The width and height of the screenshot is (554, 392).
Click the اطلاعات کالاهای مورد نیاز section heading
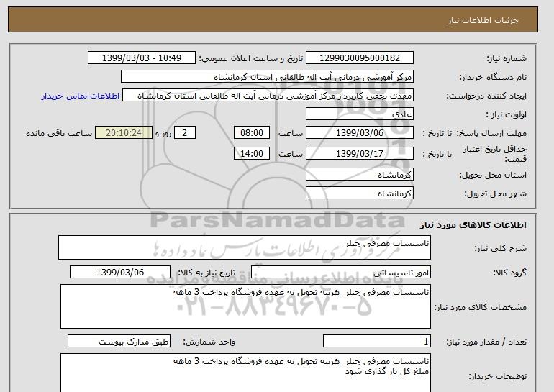473,225
